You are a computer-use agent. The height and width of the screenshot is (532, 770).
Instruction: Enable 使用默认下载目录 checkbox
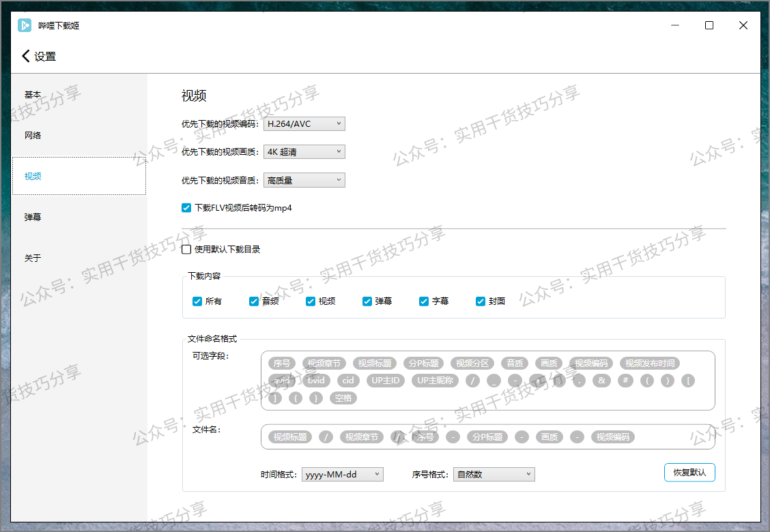[x=186, y=250]
